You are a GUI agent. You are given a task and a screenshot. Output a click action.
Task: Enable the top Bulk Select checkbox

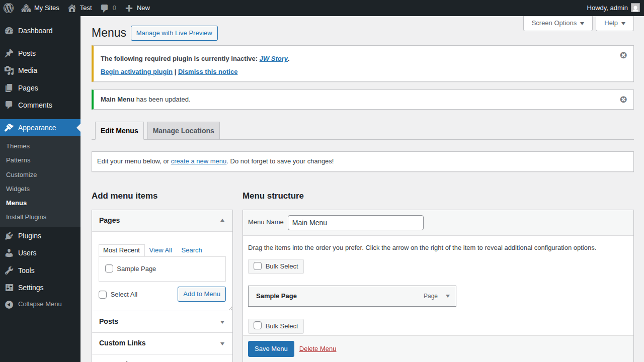click(x=258, y=266)
